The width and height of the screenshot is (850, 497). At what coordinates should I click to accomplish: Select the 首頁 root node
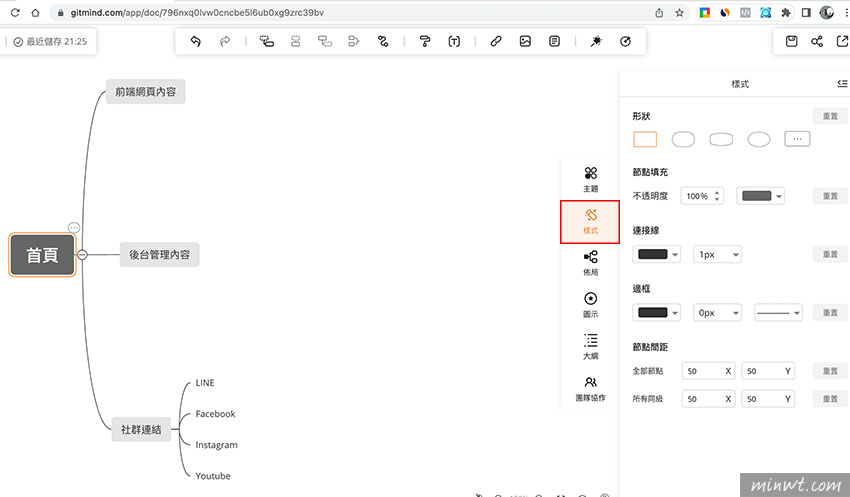coord(42,255)
